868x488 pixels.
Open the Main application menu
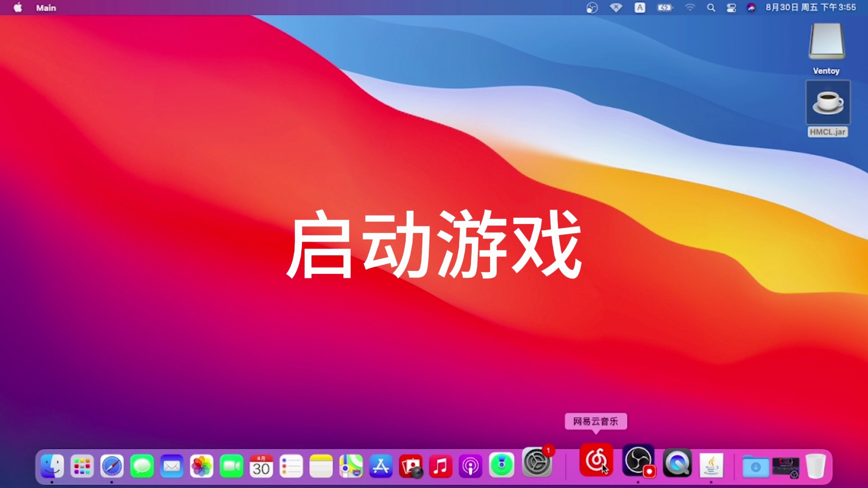tap(46, 8)
